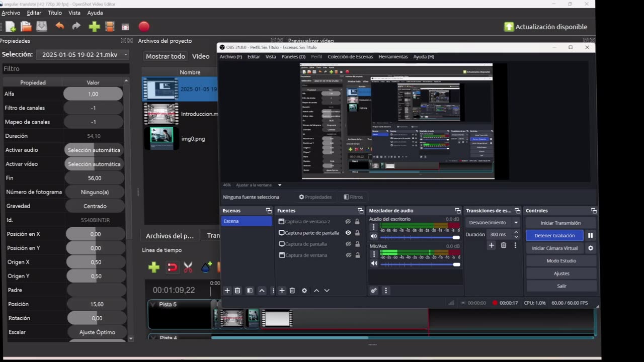Move the scene up in Escenas panel
Screen dimensions: 644x362
point(262,291)
